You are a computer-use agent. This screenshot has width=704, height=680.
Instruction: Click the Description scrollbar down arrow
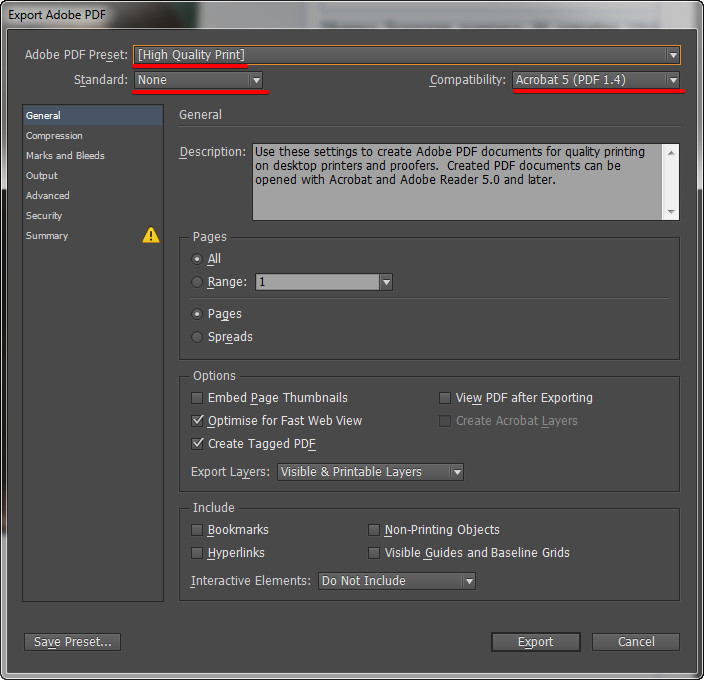pos(671,211)
